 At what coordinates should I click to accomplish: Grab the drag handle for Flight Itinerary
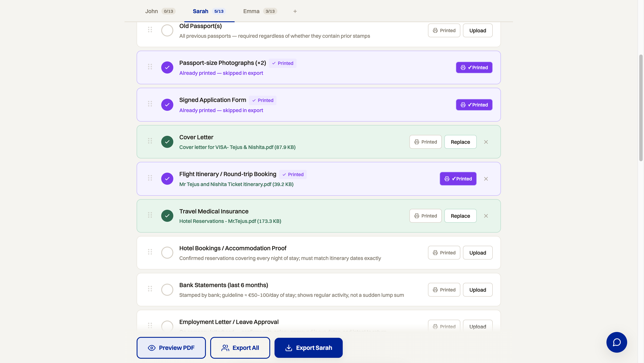(x=150, y=178)
